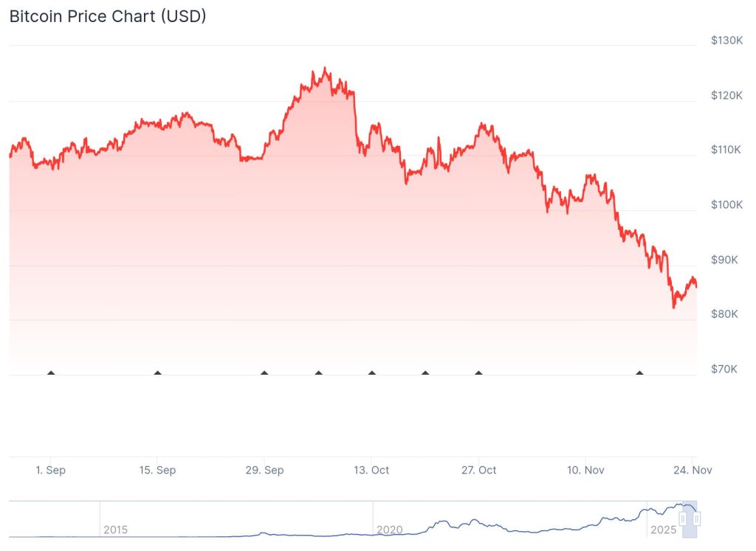Screen dimensions: 756x551
Task: Jump to 2020 in the navigator timeline
Action: coord(389,530)
